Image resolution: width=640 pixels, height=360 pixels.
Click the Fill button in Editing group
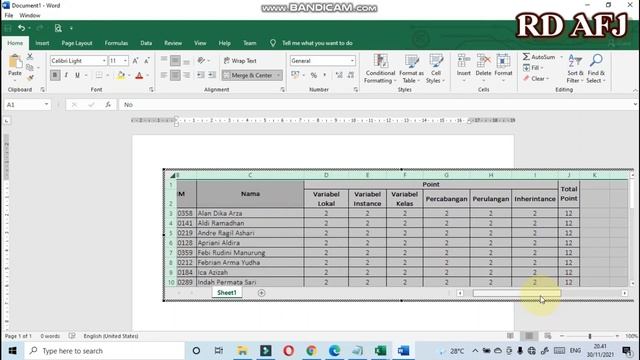point(533,68)
